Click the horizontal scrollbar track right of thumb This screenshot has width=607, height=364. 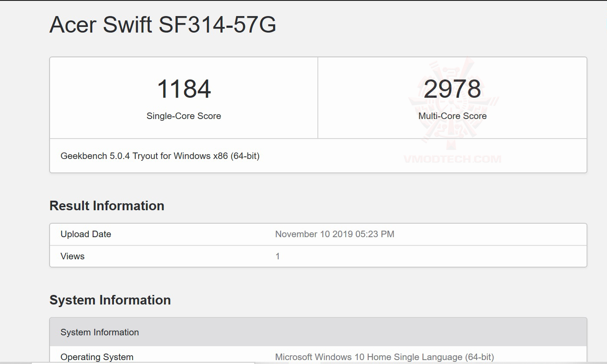point(391,363)
